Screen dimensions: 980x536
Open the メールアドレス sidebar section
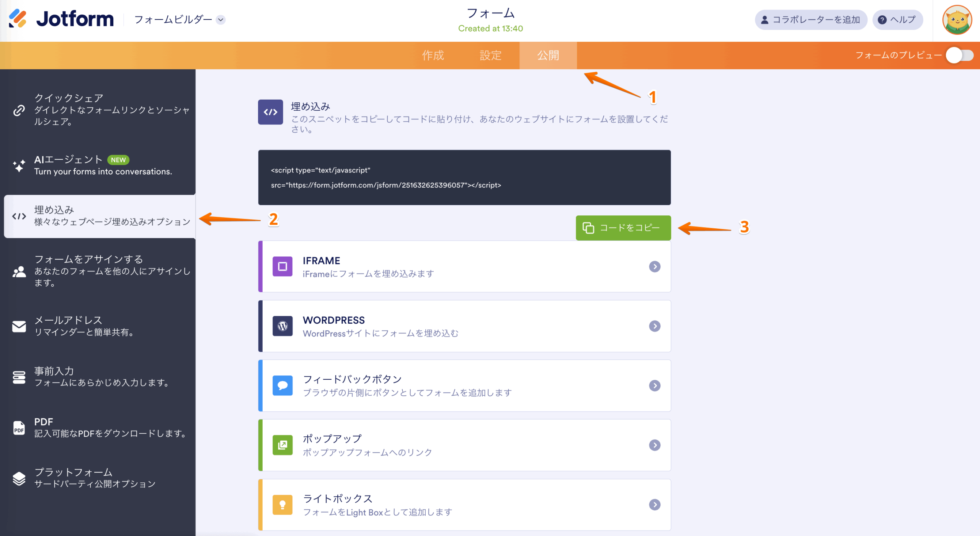[x=100, y=326]
